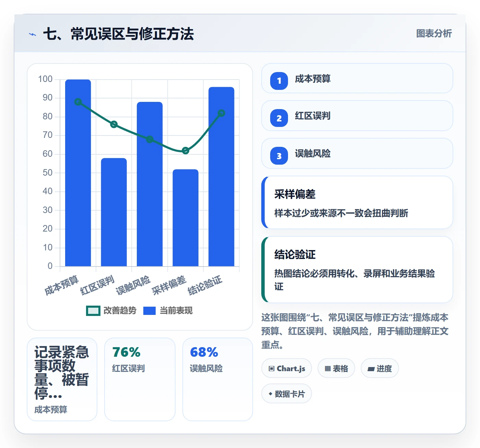Click the diamond icon inside the 数据卡片 tag
This screenshot has width=480, height=448.
pyautogui.click(x=271, y=394)
